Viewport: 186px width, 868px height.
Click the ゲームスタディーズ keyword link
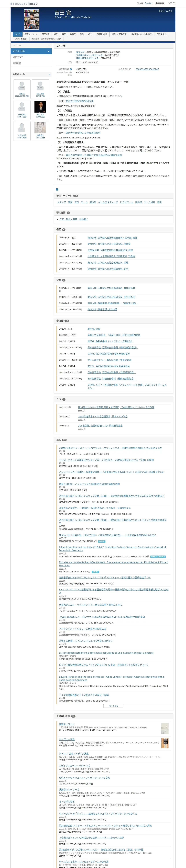tap(108, 202)
